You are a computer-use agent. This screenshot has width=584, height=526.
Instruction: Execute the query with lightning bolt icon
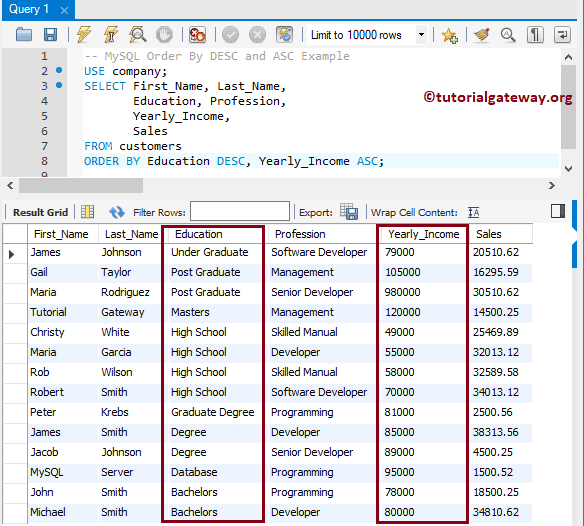[x=84, y=35]
